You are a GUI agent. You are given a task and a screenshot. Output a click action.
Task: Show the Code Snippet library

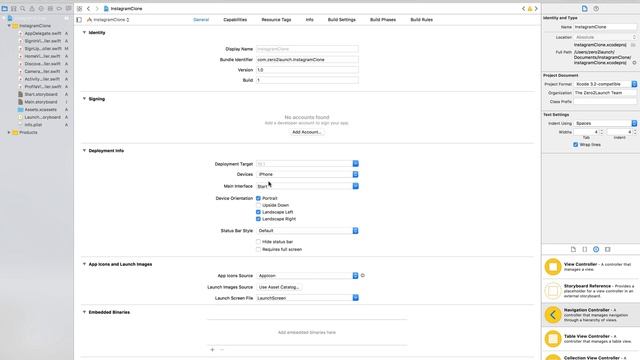coord(584,249)
